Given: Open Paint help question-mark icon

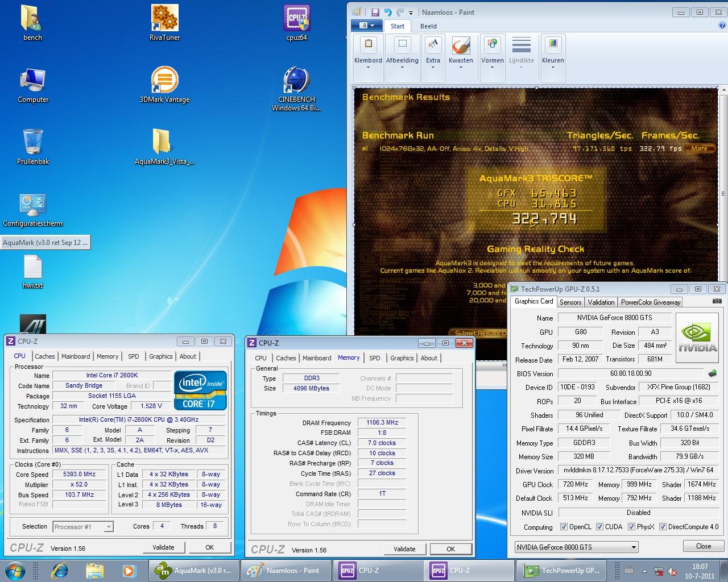Looking at the screenshot, I should 721,26.
